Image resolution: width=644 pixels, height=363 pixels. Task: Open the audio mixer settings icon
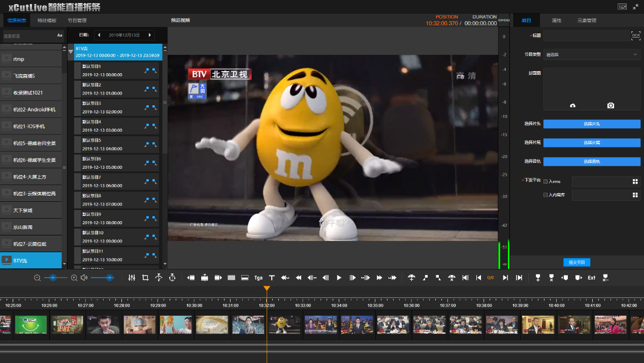tap(132, 278)
